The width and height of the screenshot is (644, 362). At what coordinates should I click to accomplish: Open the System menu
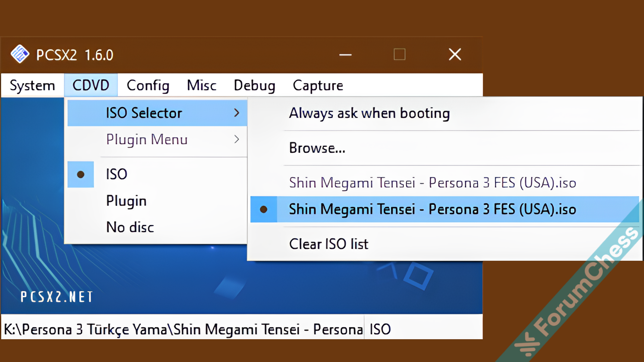tap(32, 85)
